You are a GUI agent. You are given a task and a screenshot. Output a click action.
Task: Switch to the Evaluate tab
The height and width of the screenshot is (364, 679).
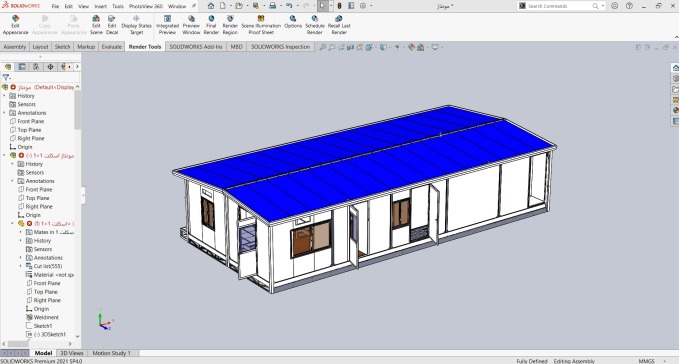[111, 47]
